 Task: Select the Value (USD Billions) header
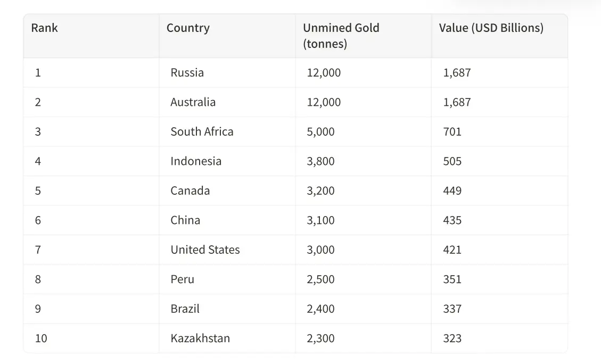[x=491, y=28]
